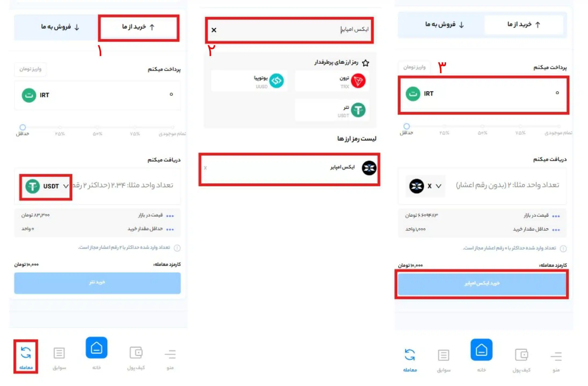This screenshot has height=386, width=588.
Task: Switch to خرید از ما tab in left panel
Action: [x=139, y=27]
